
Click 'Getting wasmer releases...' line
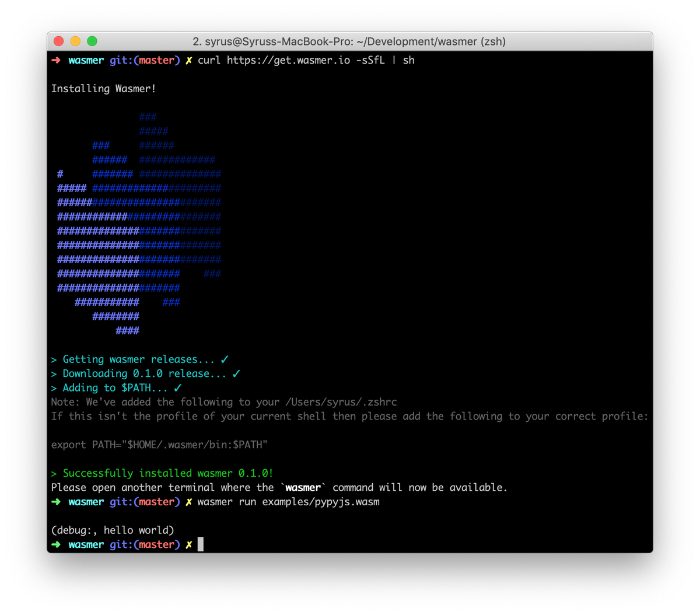tap(139, 359)
